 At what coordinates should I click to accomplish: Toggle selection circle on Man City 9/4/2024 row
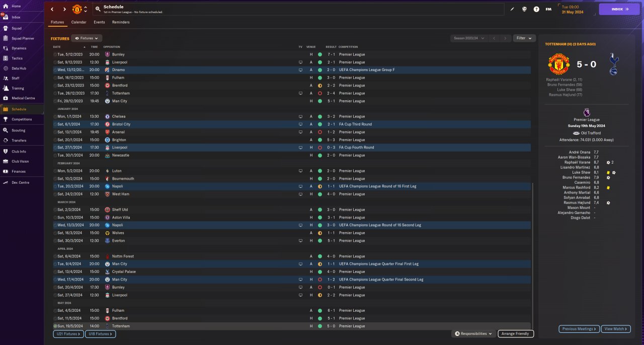click(55, 264)
